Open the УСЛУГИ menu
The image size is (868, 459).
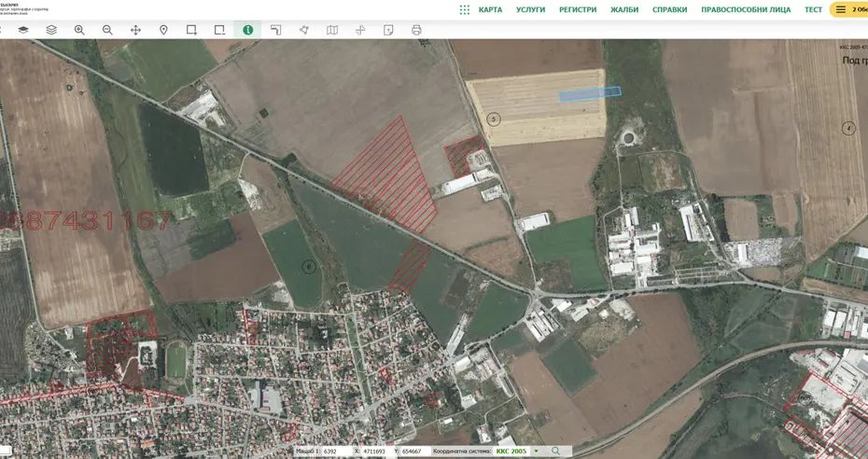coord(530,9)
